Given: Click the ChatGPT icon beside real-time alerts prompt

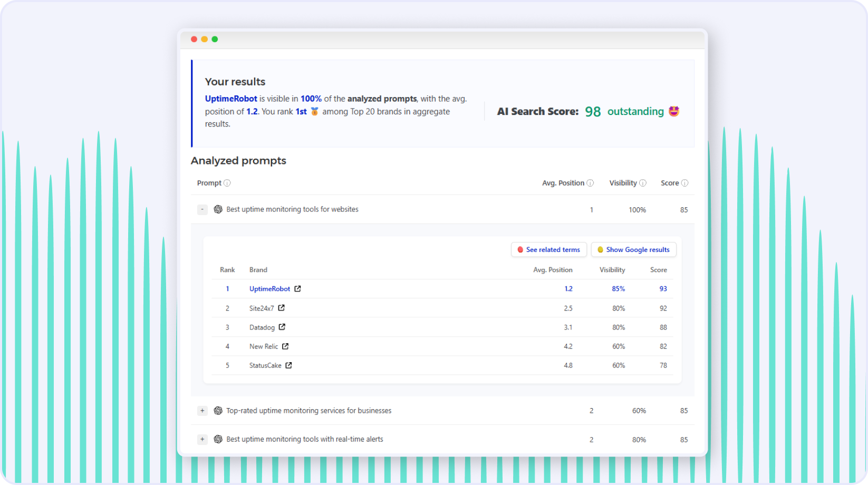Looking at the screenshot, I should pos(217,439).
